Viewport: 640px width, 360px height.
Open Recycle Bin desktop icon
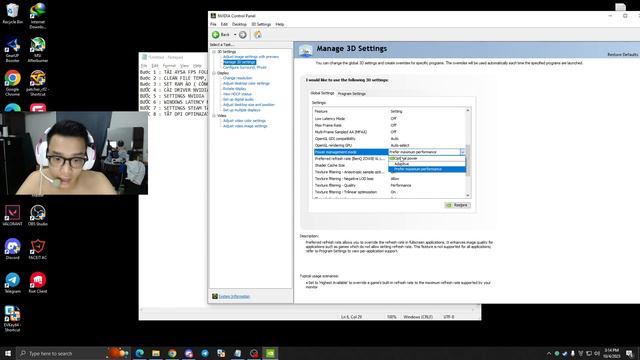12,14
